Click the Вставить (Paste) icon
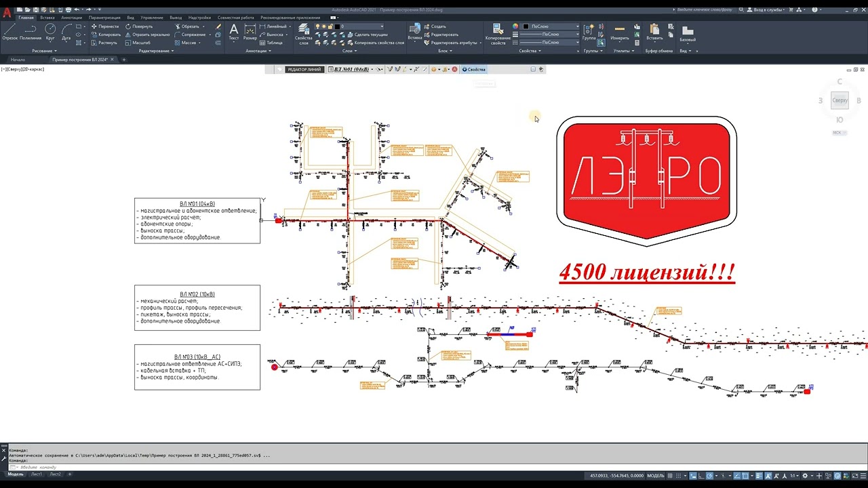This screenshot has width=868, height=488. (x=654, y=32)
